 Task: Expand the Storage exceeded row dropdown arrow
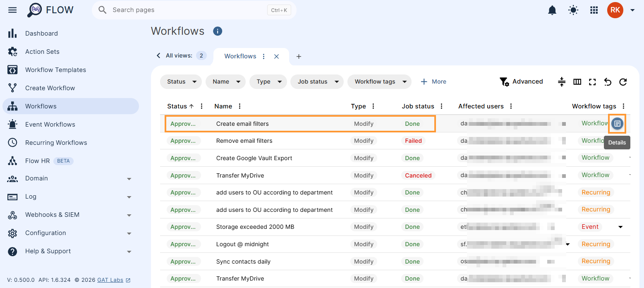[x=620, y=227]
